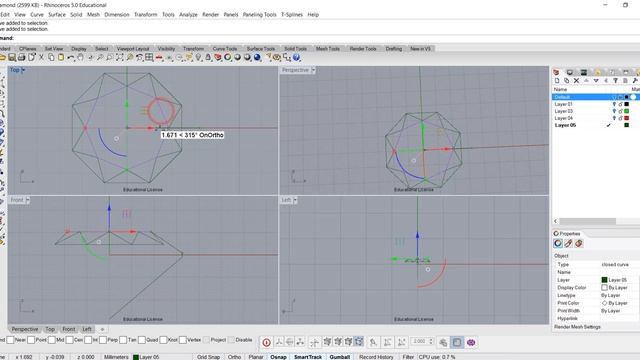640x360 pixels.
Task: Click the Layers panel horizontal scrollbar
Action: pos(587,221)
